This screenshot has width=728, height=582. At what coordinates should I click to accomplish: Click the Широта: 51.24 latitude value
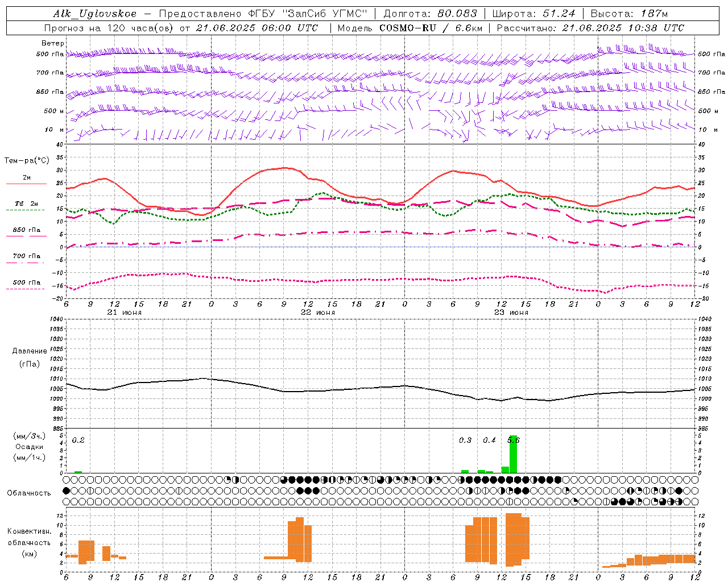(x=533, y=14)
